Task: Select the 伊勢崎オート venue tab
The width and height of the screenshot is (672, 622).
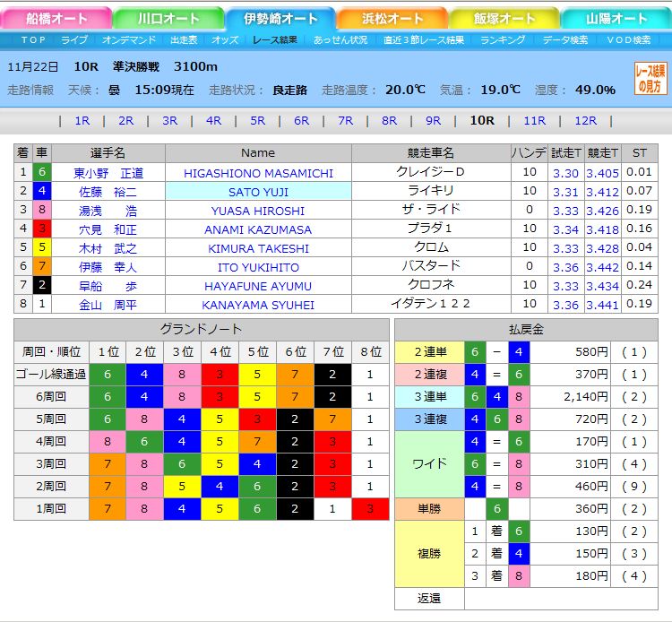Action: click(280, 19)
